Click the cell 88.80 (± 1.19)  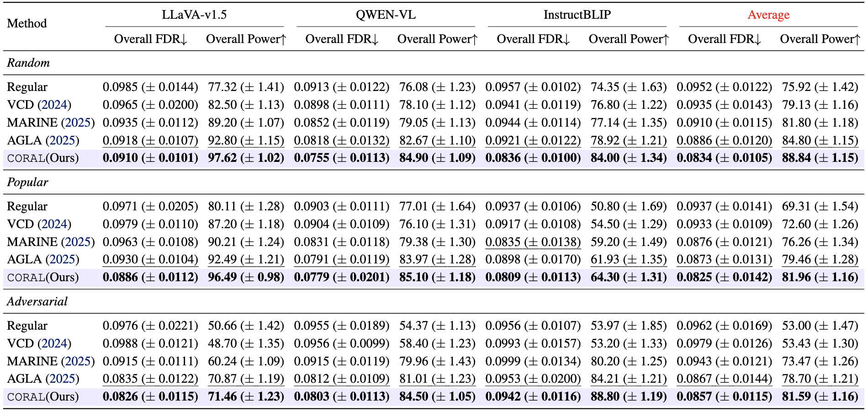tap(629, 397)
